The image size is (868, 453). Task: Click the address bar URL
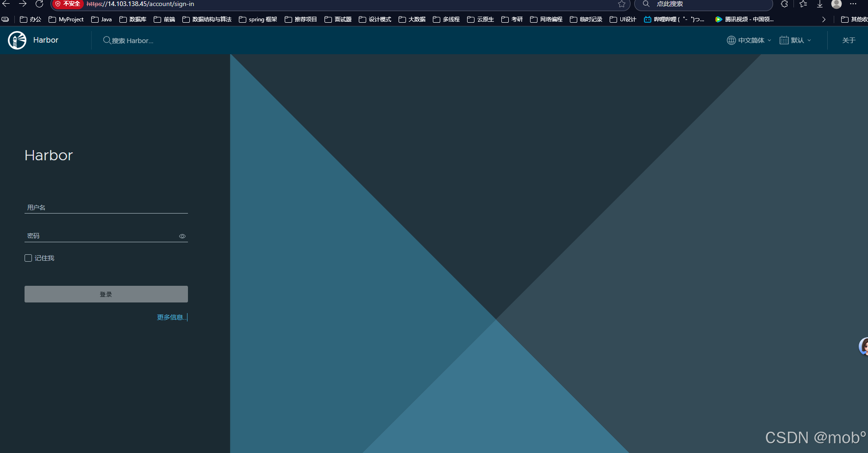(140, 4)
